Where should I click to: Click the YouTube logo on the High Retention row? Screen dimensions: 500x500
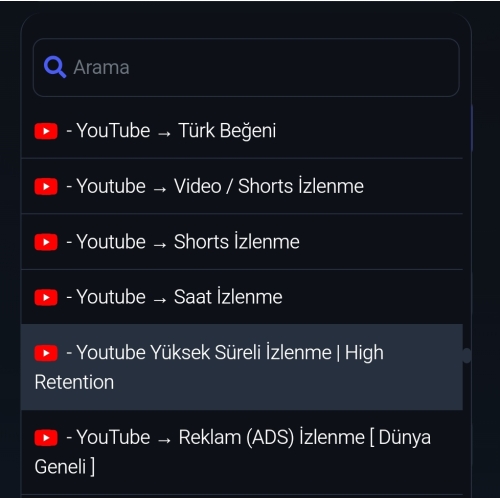pos(46,353)
